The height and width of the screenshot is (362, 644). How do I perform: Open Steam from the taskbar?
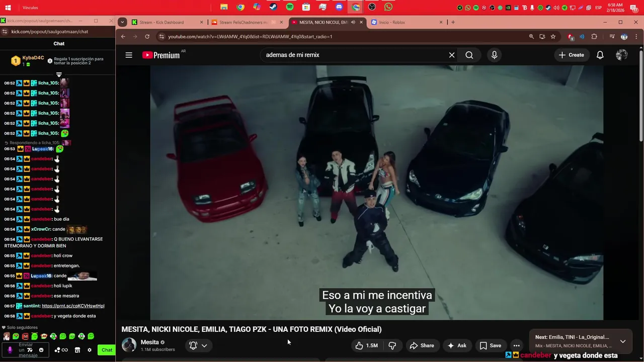[x=273, y=7]
